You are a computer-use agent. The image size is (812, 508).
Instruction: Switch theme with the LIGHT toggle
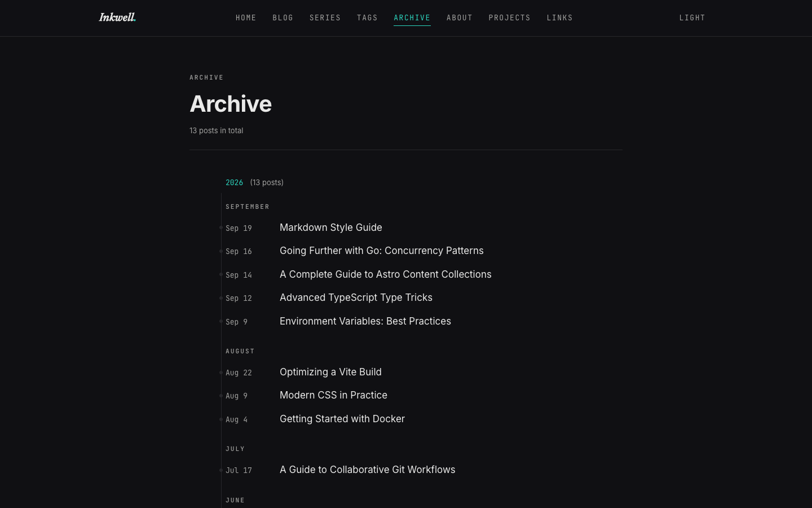pos(692,18)
